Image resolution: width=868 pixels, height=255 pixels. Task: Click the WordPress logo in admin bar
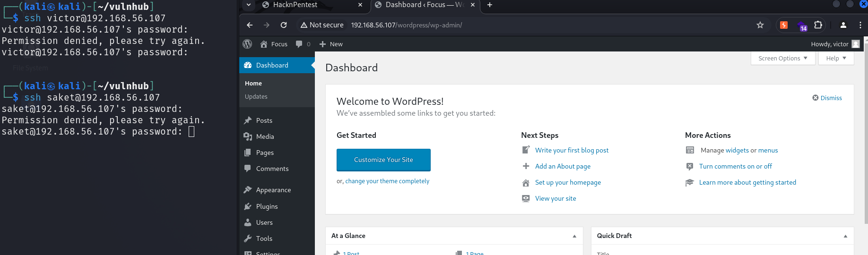tap(247, 44)
